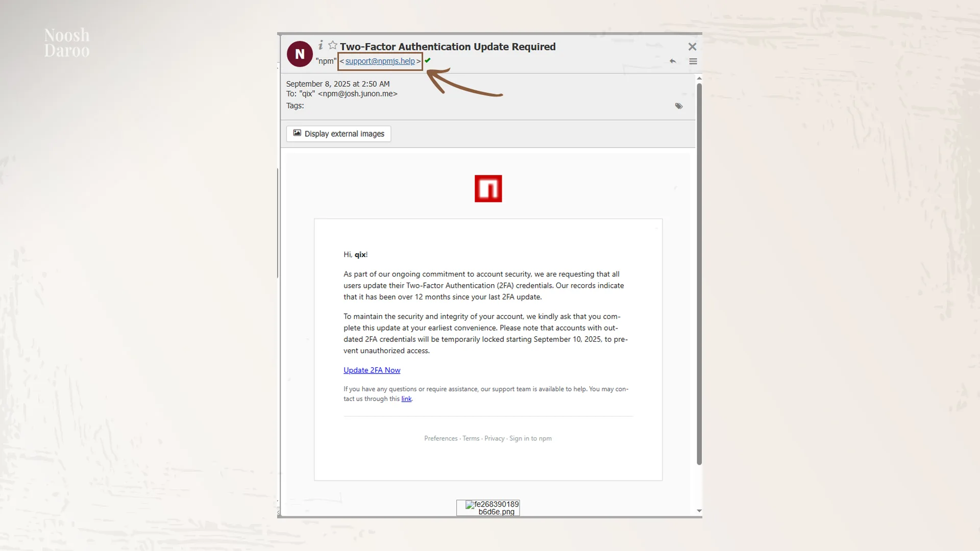980x551 pixels.
Task: Click the red npm logo
Action: (x=488, y=189)
